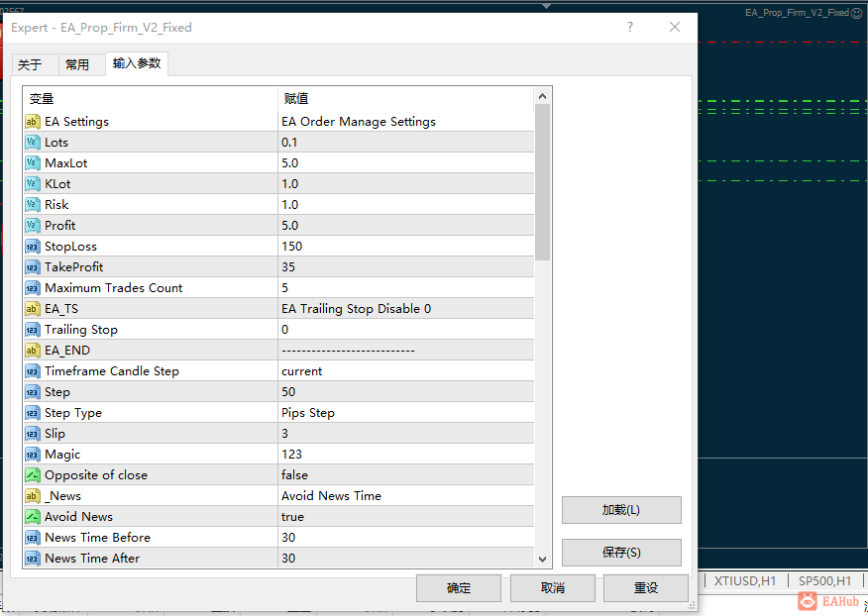Click the MaxLot value 5.0
Screen dimensions: 868x616
(289, 163)
